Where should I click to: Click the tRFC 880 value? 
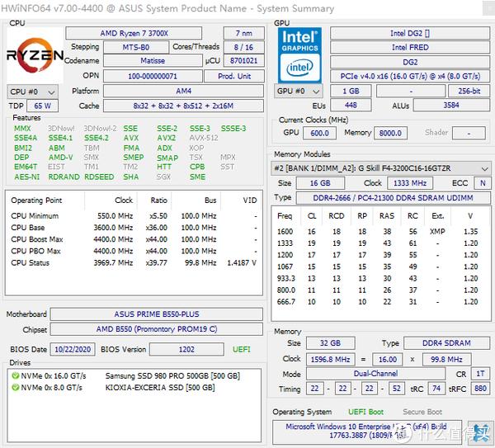[x=480, y=389]
